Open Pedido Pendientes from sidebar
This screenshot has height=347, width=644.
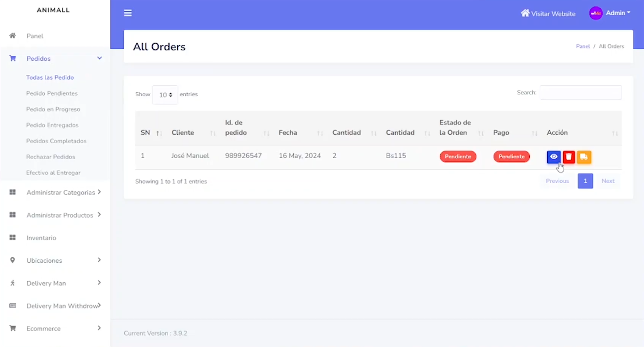click(52, 93)
